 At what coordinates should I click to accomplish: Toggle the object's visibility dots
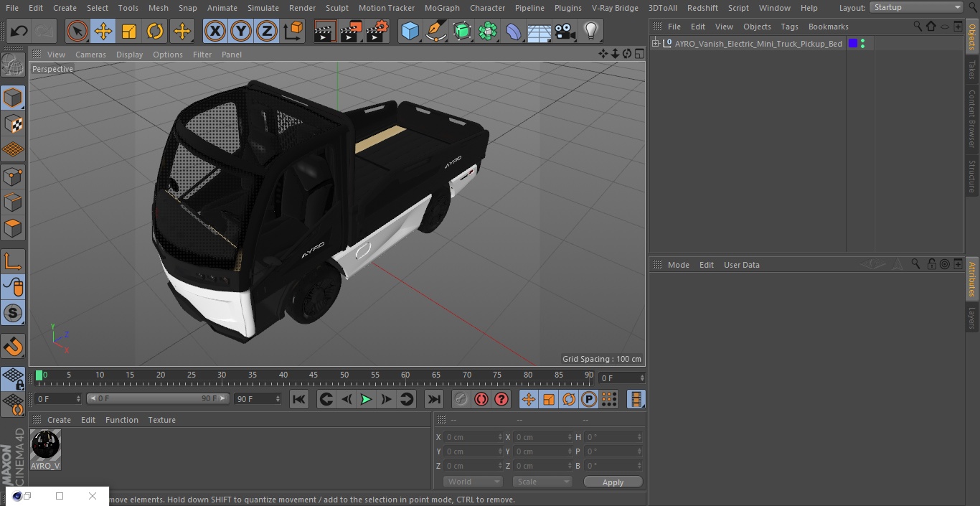pyautogui.click(x=862, y=44)
